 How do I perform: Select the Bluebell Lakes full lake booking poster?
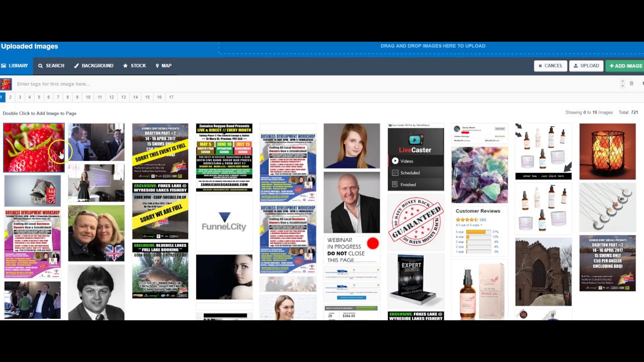point(160,270)
